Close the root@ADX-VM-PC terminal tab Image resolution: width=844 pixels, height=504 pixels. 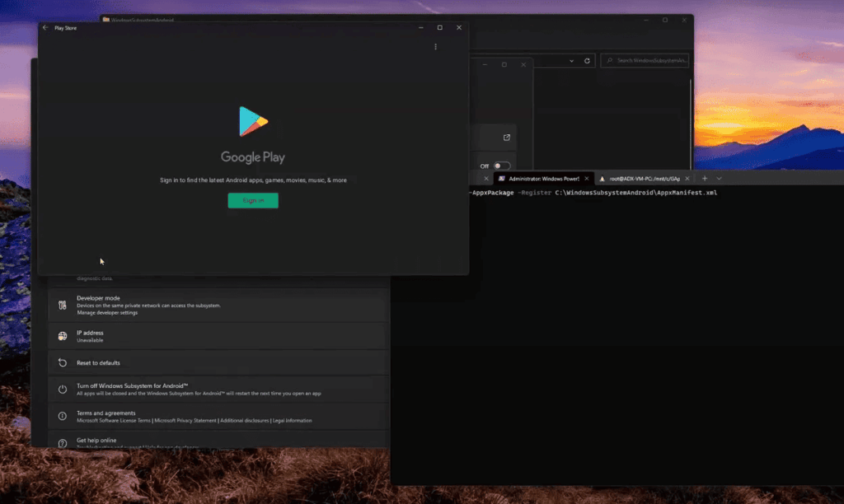click(687, 179)
